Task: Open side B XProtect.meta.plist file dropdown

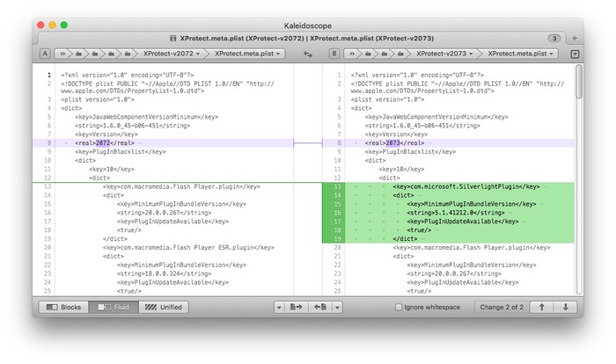Action: pos(521,54)
